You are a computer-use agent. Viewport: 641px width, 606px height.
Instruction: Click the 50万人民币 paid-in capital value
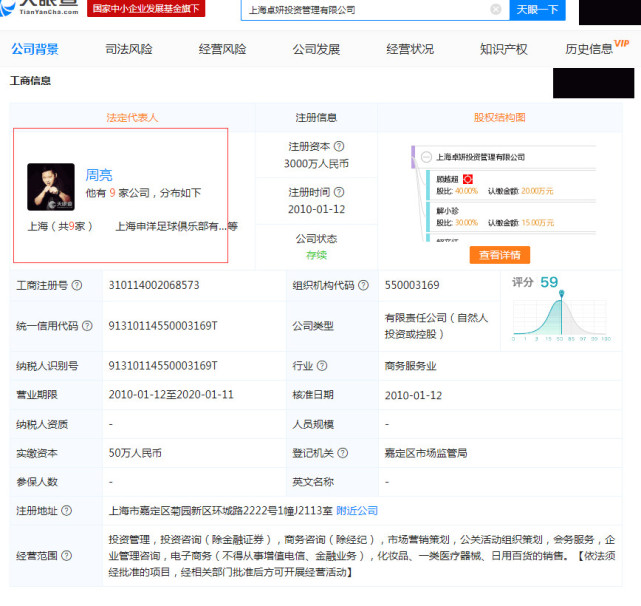pos(135,453)
